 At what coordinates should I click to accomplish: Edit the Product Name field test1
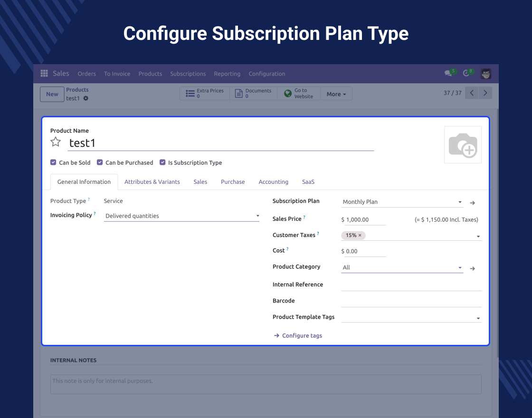click(220, 143)
